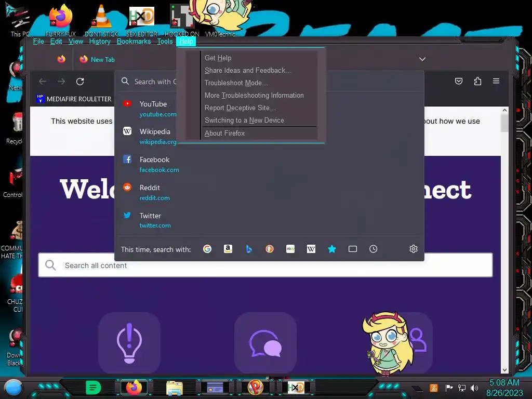Select Share Ideas and Feedback…

[260, 71]
